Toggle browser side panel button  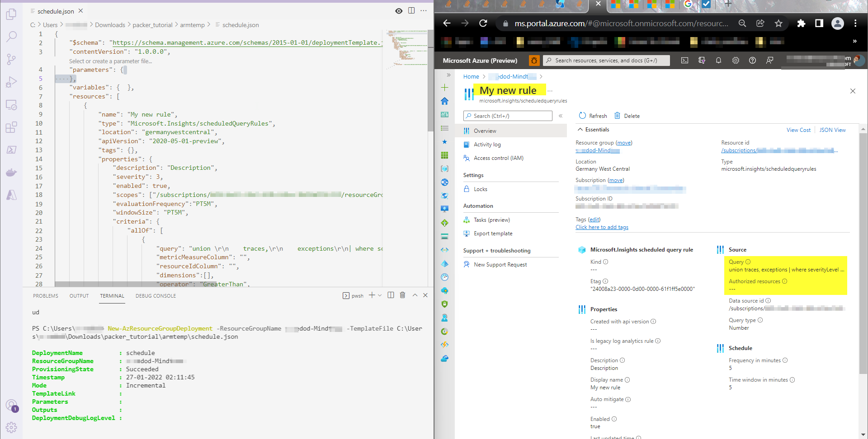(x=819, y=23)
